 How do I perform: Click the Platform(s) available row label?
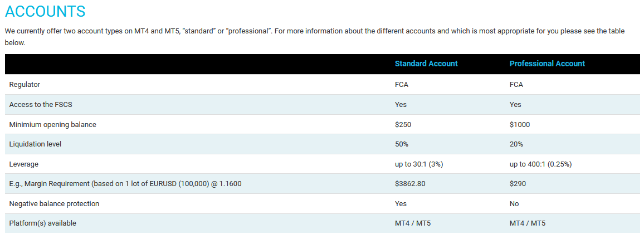pyautogui.click(x=43, y=223)
